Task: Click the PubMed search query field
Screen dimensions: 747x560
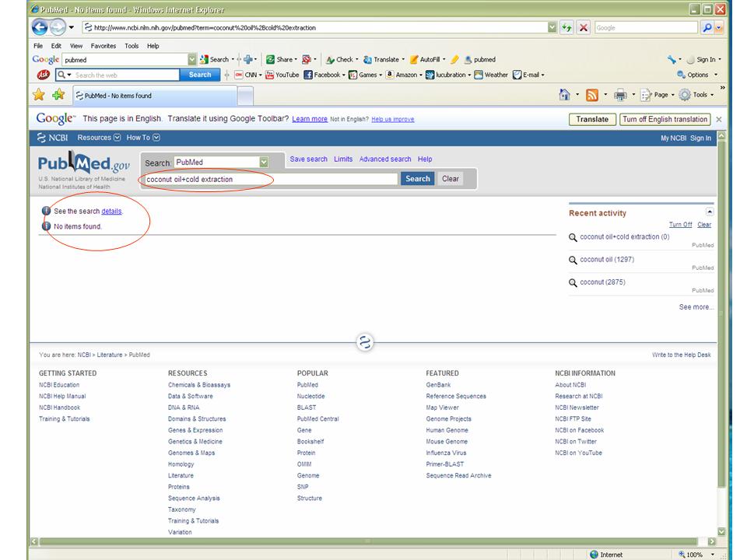Action: point(271,179)
